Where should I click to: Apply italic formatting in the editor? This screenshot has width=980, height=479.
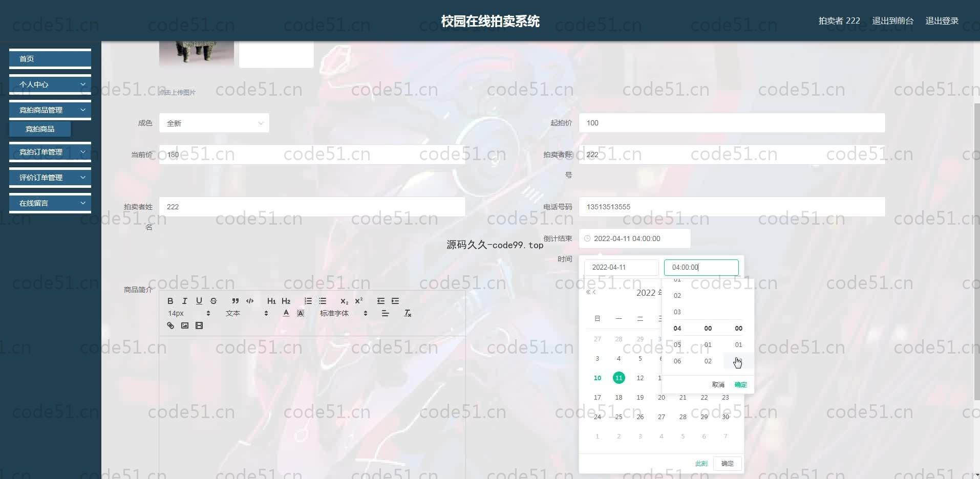[x=185, y=301]
